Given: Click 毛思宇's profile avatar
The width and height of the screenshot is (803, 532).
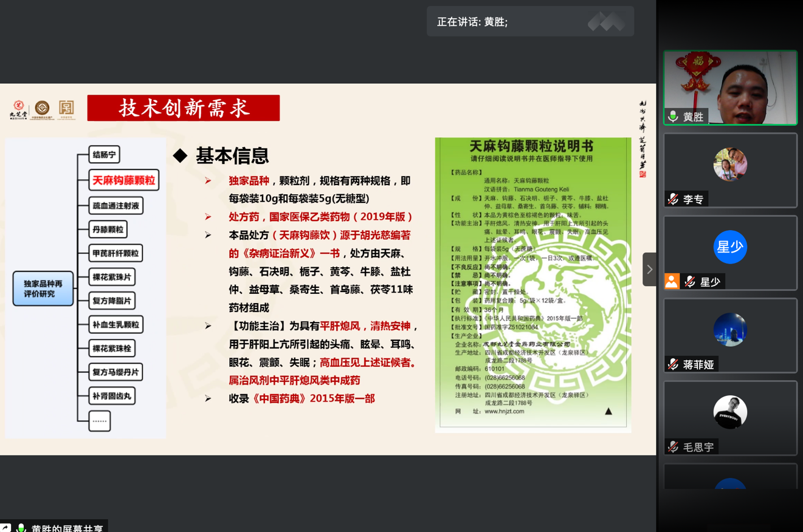Looking at the screenshot, I should pos(729,412).
